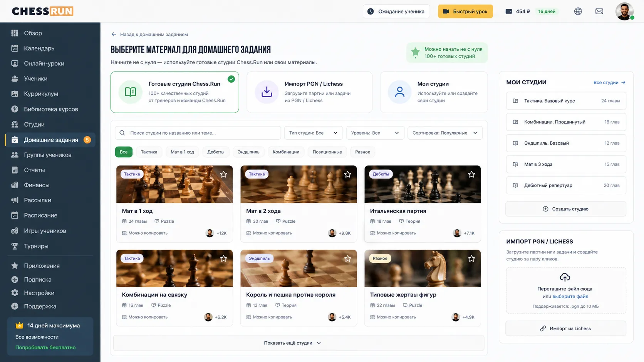Click the Приложения star icon
Image resolution: width=644 pixels, height=362 pixels.
(15, 266)
